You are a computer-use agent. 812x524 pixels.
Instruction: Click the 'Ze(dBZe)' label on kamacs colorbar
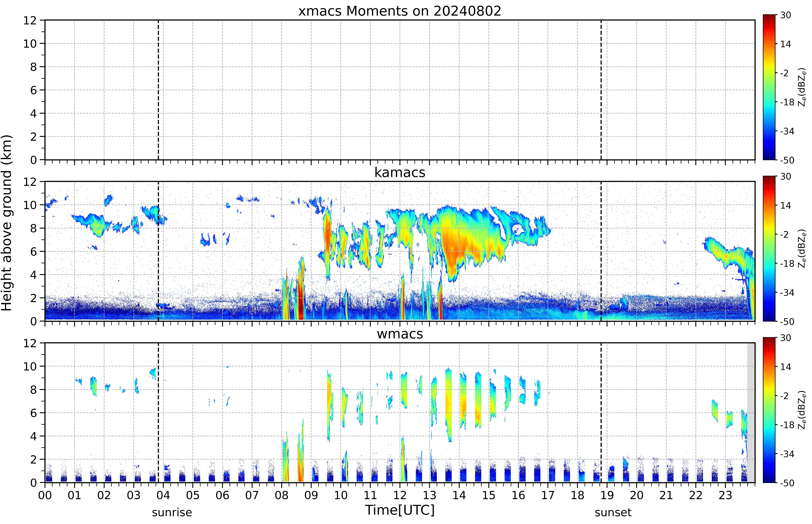[x=802, y=248]
